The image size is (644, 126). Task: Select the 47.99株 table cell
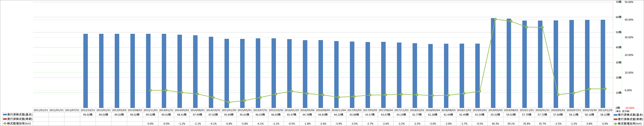pyautogui.click(x=197, y=115)
